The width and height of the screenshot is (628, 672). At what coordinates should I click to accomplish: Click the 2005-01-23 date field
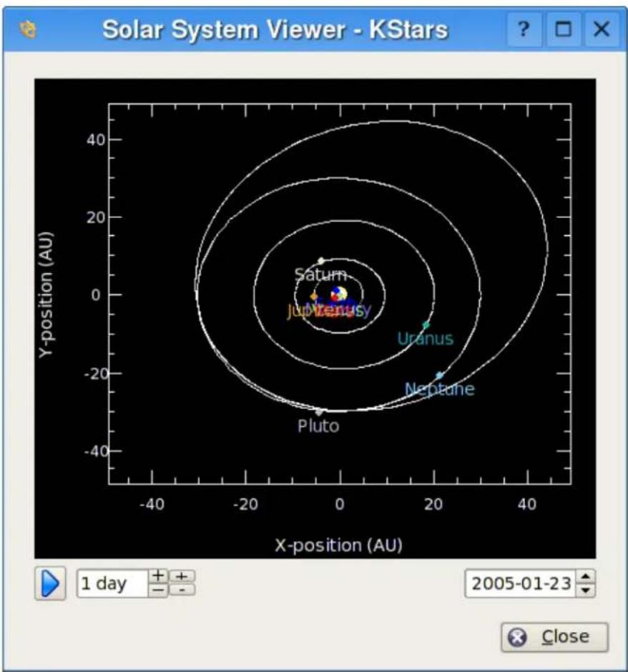[x=521, y=583]
